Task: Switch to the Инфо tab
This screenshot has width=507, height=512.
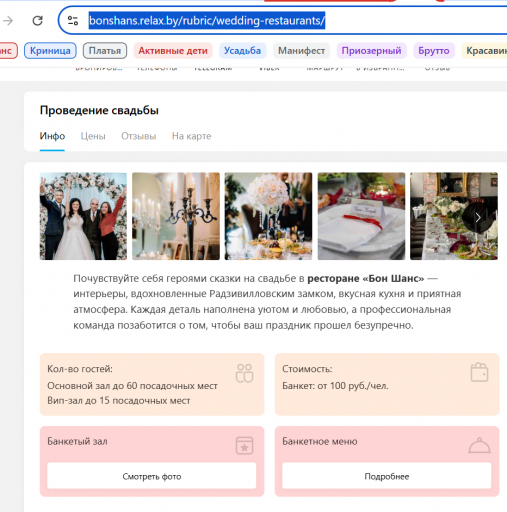Action: point(52,136)
